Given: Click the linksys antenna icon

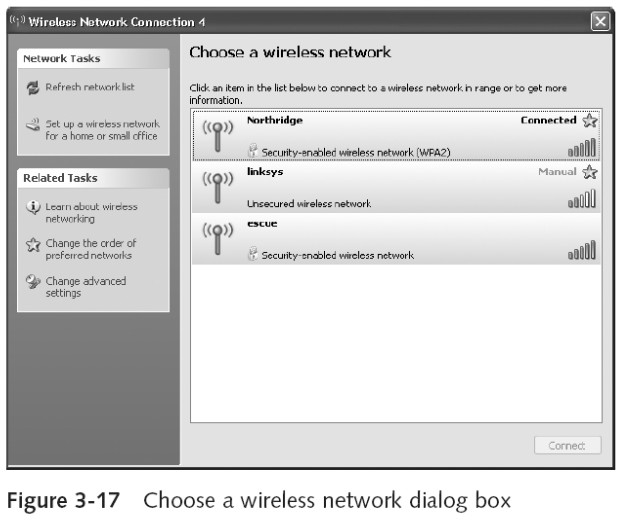Looking at the screenshot, I should 218,188.
